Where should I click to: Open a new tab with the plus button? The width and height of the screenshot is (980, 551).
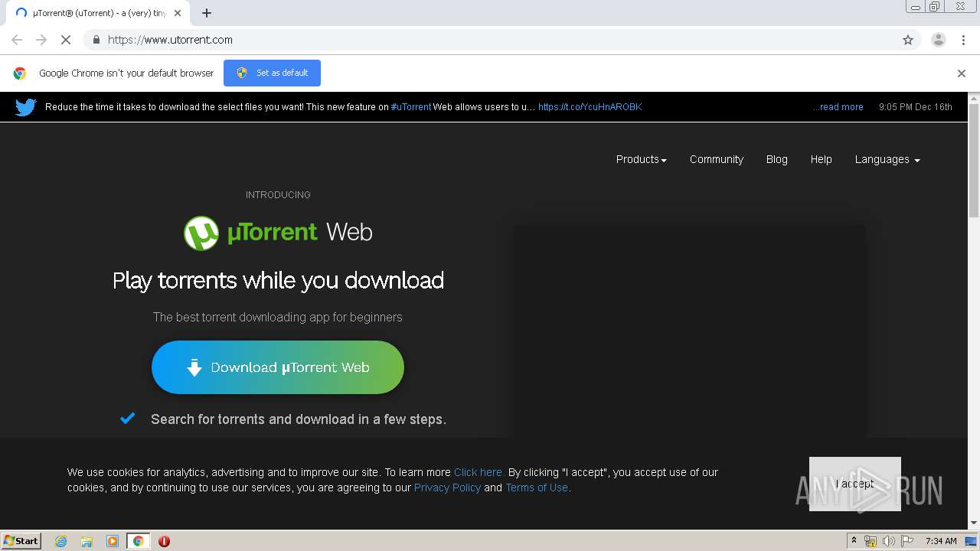(207, 13)
